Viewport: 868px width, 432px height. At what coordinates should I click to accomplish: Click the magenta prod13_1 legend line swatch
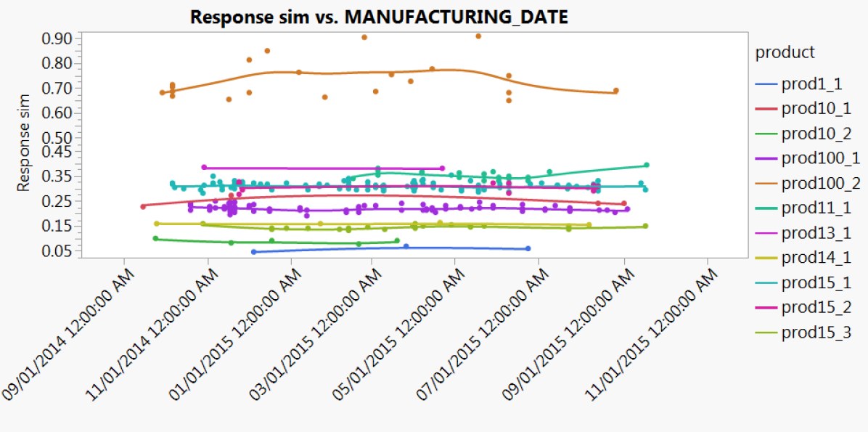(x=766, y=233)
